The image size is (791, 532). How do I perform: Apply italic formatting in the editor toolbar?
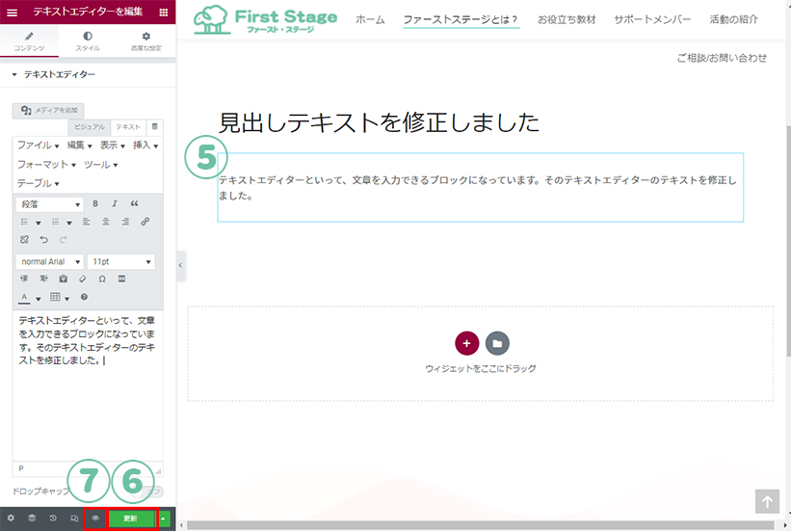pos(115,204)
